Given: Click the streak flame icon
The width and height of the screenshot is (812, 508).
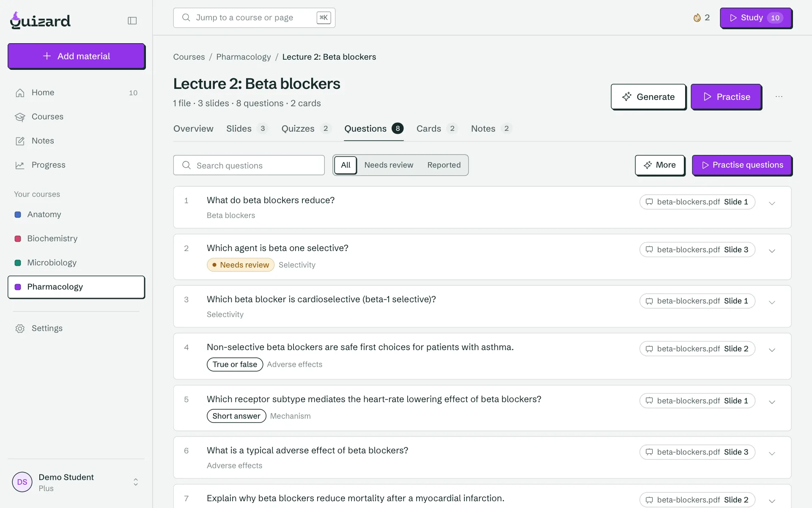Looking at the screenshot, I should 697,18.
